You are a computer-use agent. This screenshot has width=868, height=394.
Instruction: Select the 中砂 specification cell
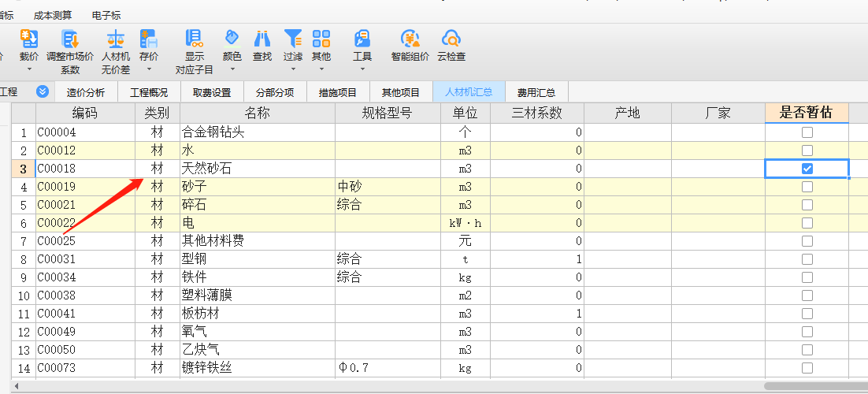tap(388, 187)
